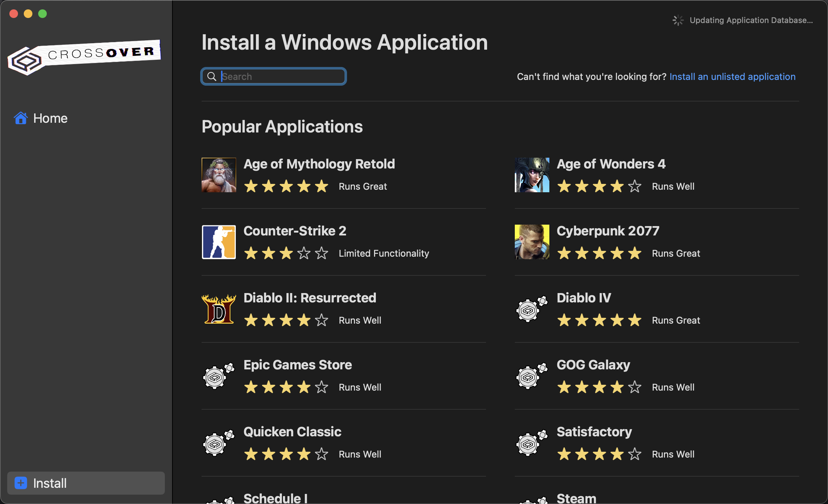Image resolution: width=828 pixels, height=504 pixels.
Task: Open the Cyberpunk 2077 title
Action: [x=608, y=231]
